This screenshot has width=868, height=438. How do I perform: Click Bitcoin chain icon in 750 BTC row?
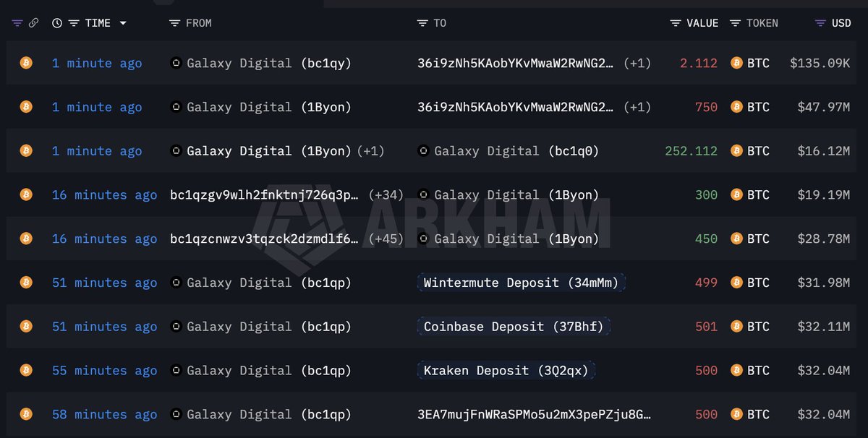(x=26, y=107)
